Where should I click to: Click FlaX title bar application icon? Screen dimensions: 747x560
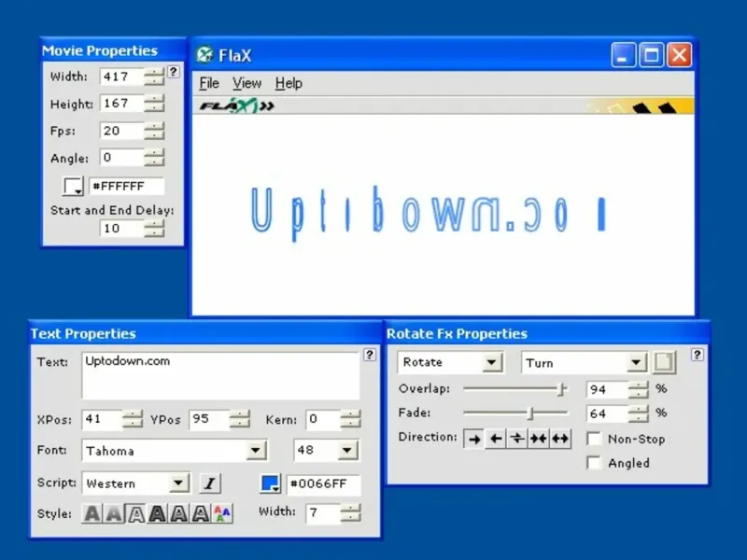coord(204,54)
